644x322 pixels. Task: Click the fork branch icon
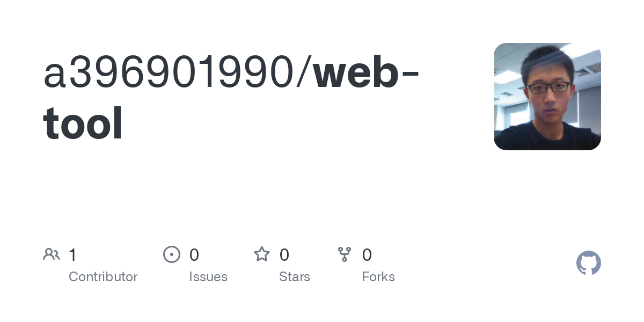pos(345,254)
